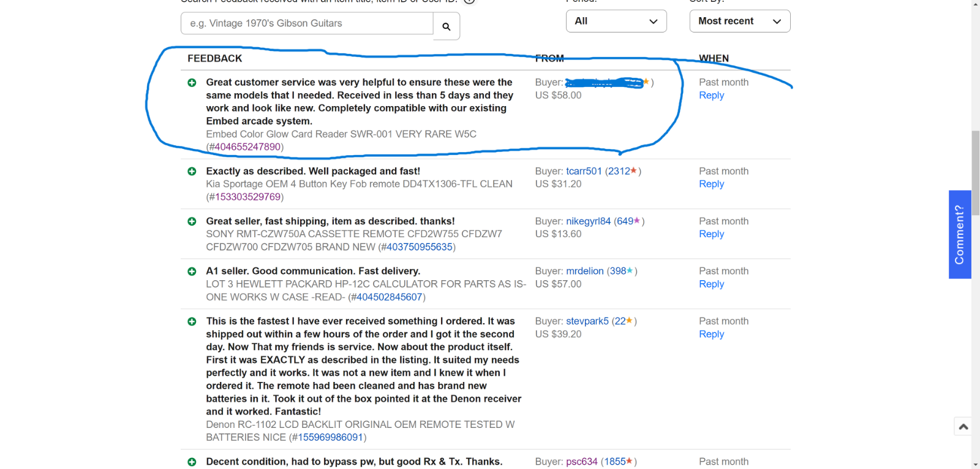This screenshot has height=469, width=980.
Task: Open the Period dropdown showing All
Action: click(x=616, y=21)
